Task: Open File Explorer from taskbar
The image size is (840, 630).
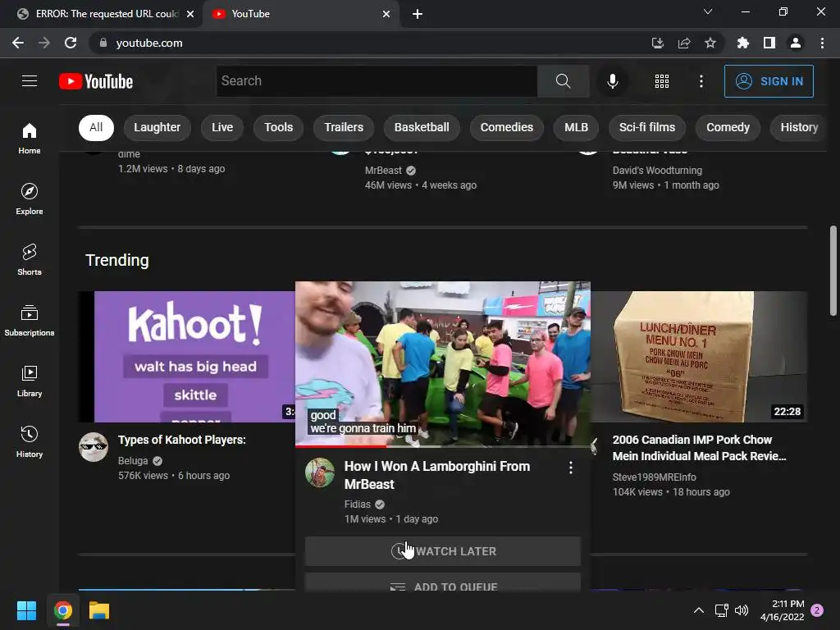Action: pos(99,610)
